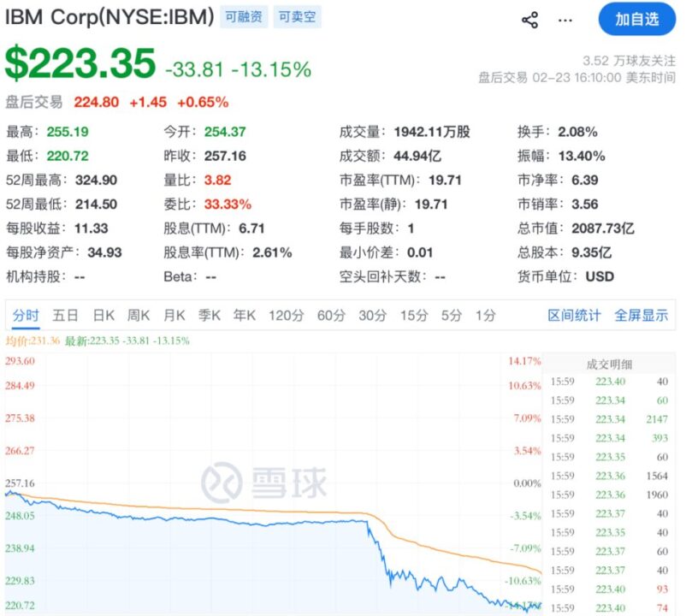Click the 成交明细 panel header
Image resolution: width=692 pixels, height=616 pixels.
609,364
